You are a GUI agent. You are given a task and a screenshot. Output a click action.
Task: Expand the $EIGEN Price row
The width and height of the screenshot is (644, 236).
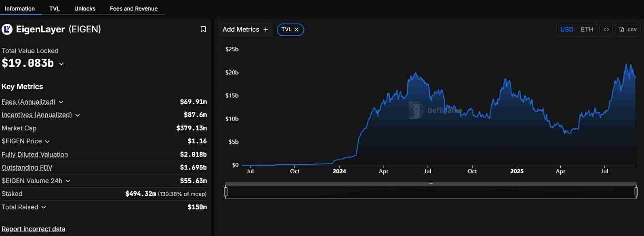click(47, 141)
